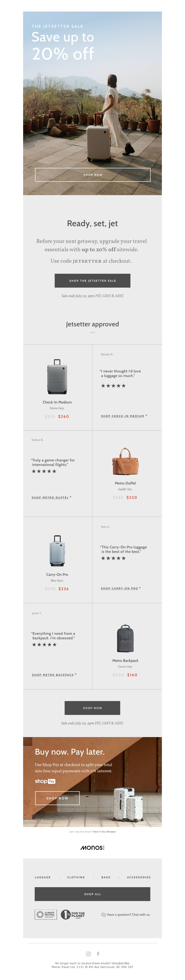Click the Carry-On Pro suitcase image
The height and width of the screenshot is (980, 185).
click(x=57, y=550)
